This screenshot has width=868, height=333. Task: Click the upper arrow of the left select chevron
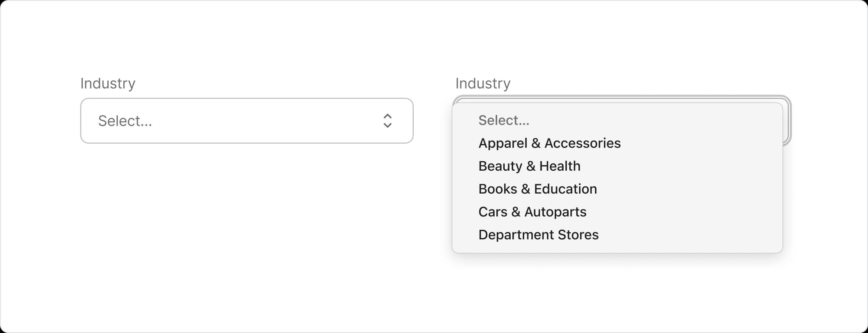[x=387, y=116]
